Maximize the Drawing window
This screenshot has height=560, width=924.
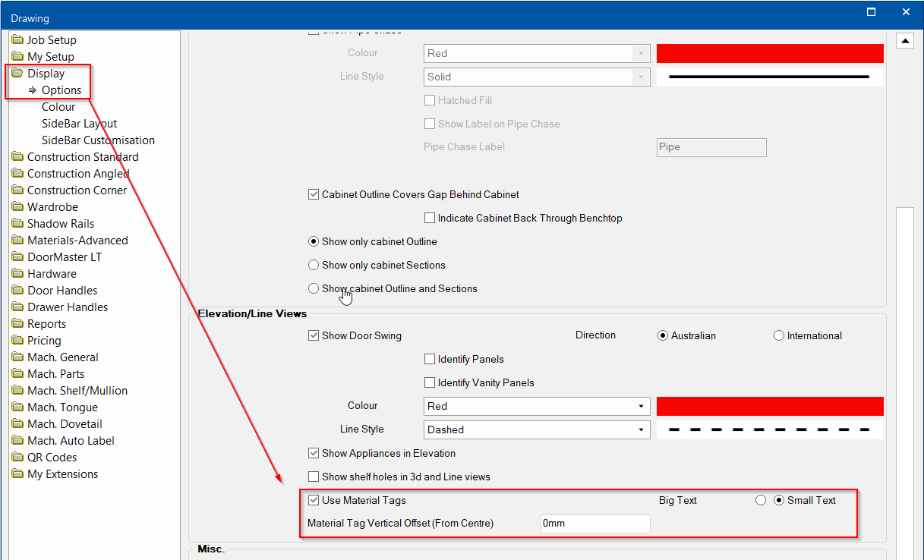[x=872, y=12]
